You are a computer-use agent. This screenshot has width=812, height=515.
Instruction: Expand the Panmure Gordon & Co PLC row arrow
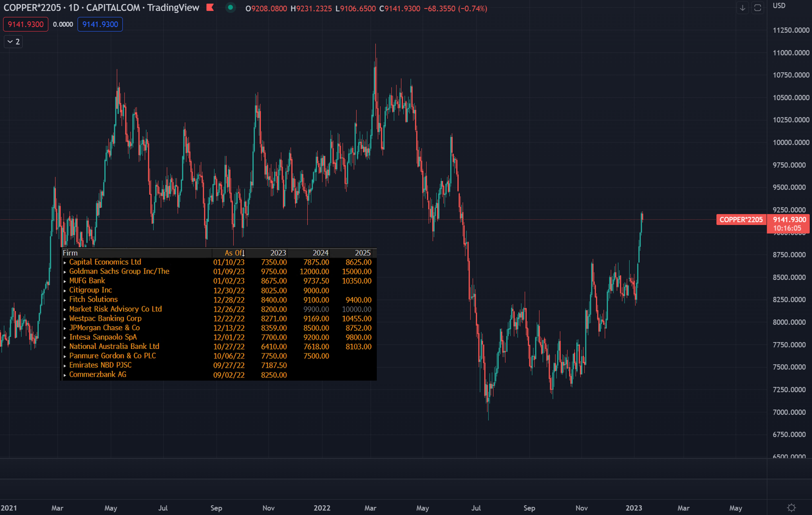[x=65, y=356]
